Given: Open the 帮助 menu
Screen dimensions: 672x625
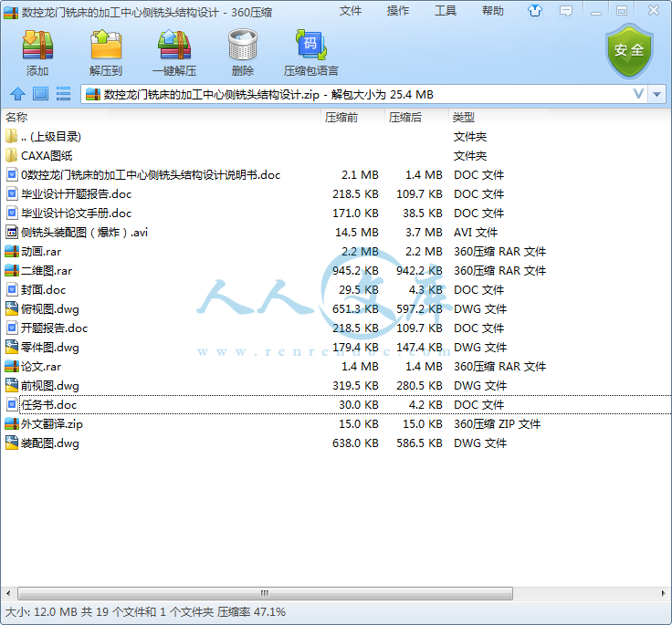Looking at the screenshot, I should (x=493, y=11).
